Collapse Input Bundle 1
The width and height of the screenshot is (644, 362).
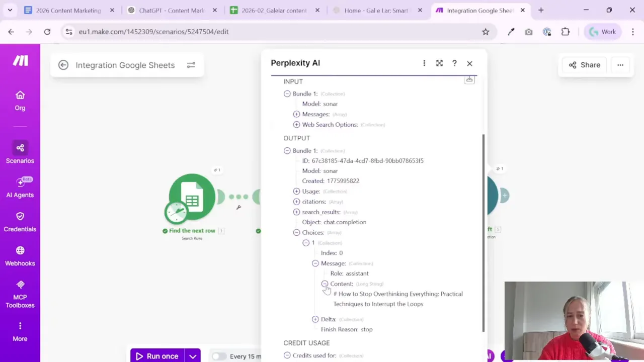tap(287, 94)
